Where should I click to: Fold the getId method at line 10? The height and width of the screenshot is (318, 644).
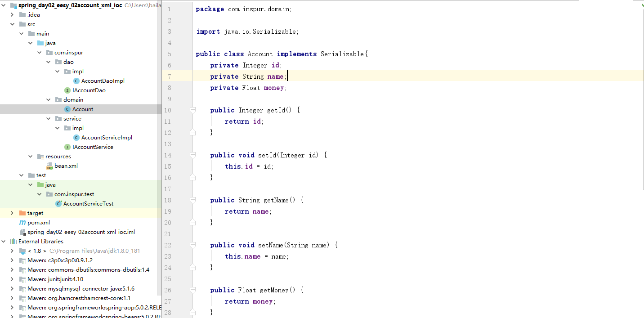pyautogui.click(x=193, y=110)
